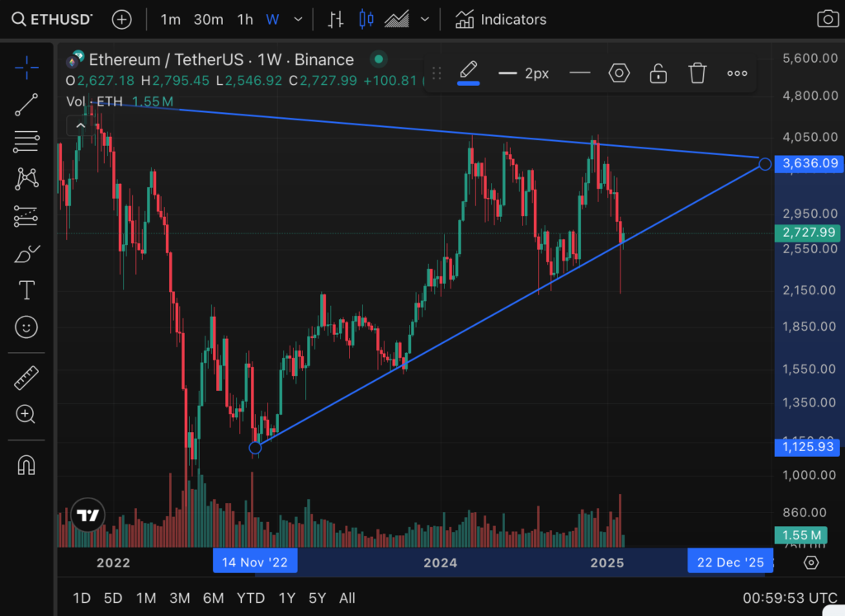Grab the drawing toolbar drag handle
Screen dimensions: 845x616
click(x=437, y=73)
